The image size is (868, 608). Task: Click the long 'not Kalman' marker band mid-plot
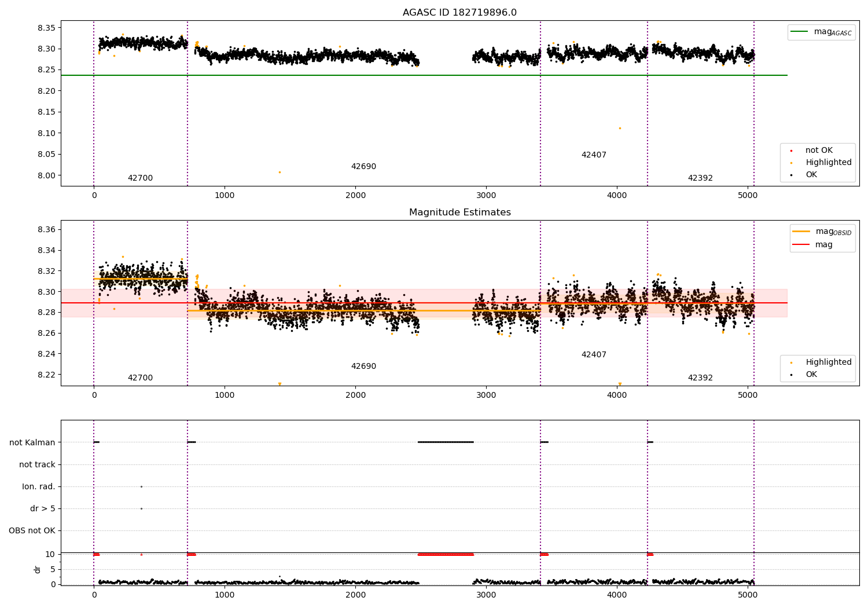click(x=446, y=442)
